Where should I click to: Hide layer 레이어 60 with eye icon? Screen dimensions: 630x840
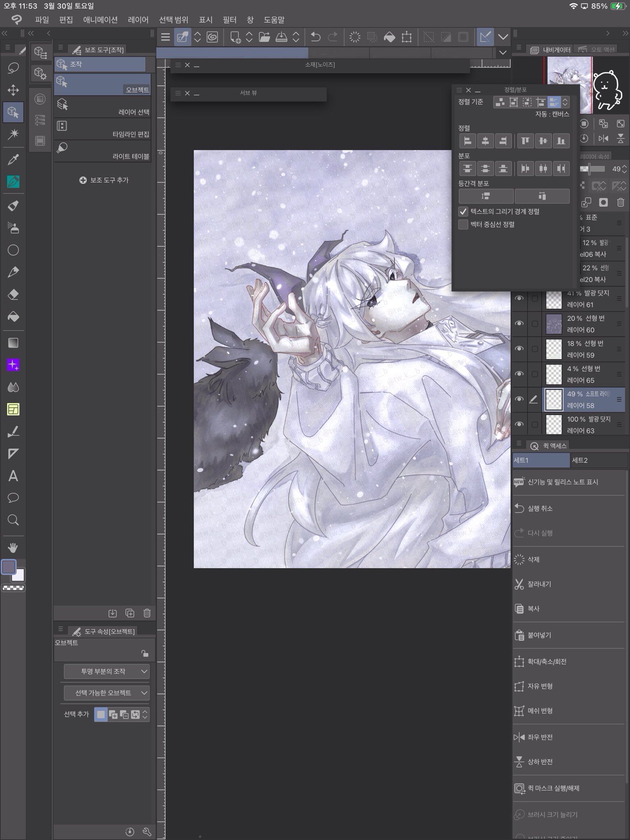coord(519,324)
